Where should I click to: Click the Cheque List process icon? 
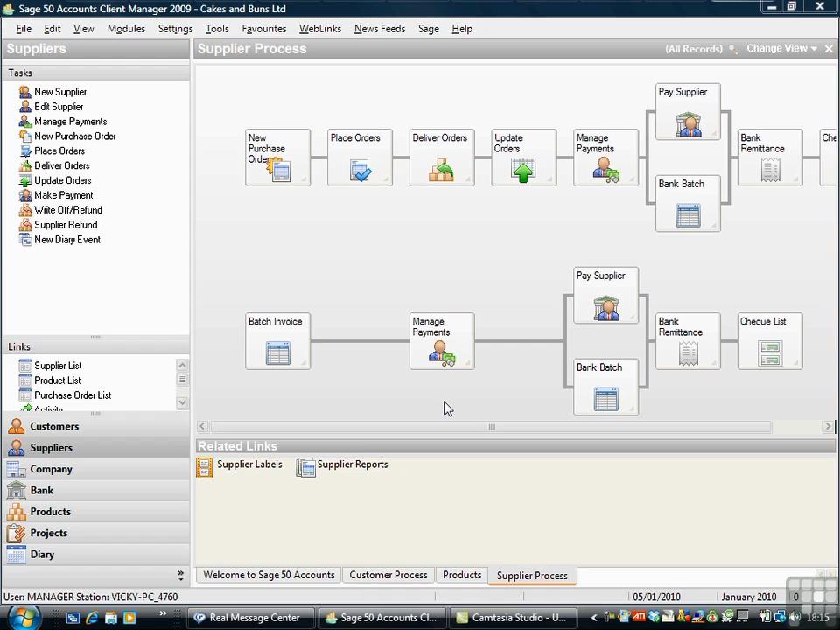769,353
